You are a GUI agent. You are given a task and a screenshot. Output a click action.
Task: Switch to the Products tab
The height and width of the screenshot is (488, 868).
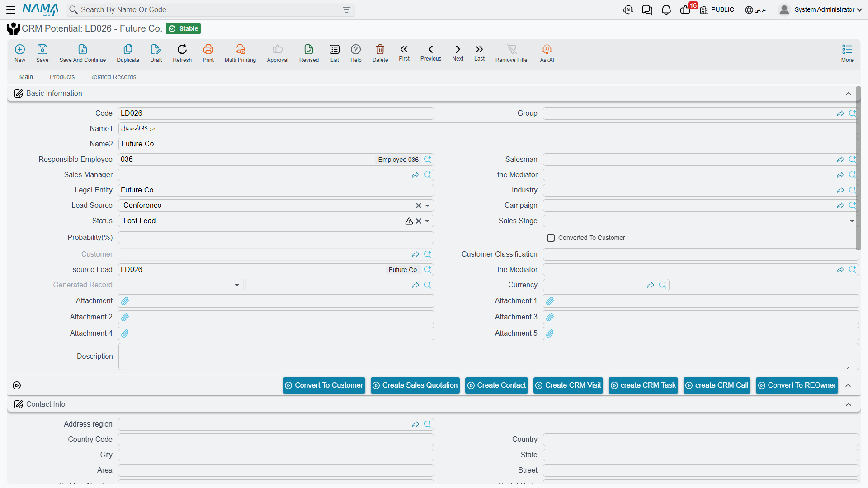[x=62, y=77]
